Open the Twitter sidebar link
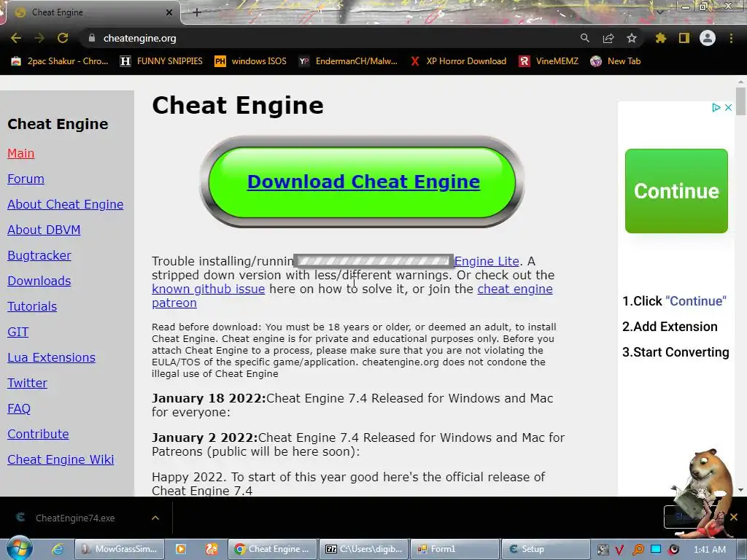 (27, 383)
